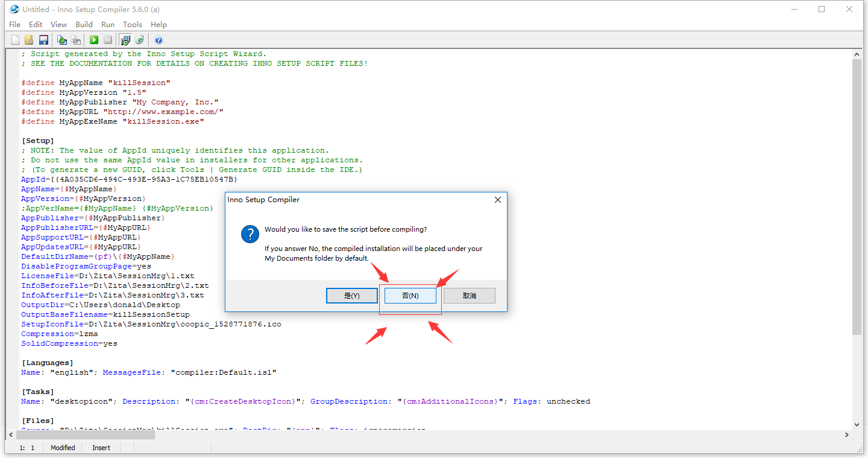Screen dimensions: 868x458
Task: Click the OutputBaseFilename=killSessionSetup line
Action: pyautogui.click(x=105, y=314)
